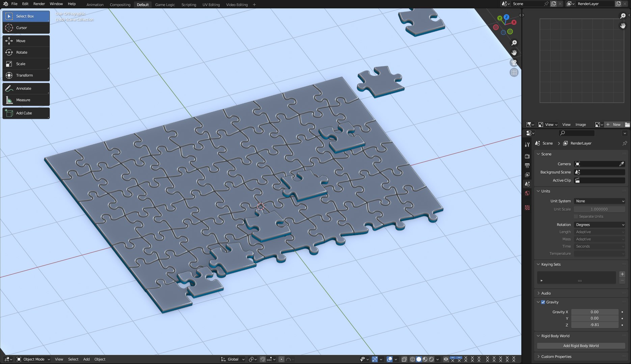Screen dimensions: 631x364
Task: Switch to rendered viewport shading
Action: click(x=431, y=359)
